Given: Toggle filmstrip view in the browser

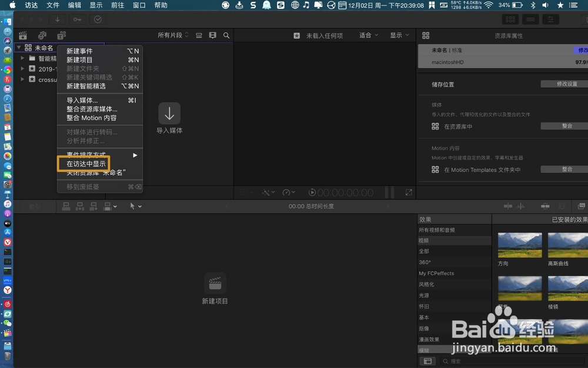Looking at the screenshot, I should (212, 35).
